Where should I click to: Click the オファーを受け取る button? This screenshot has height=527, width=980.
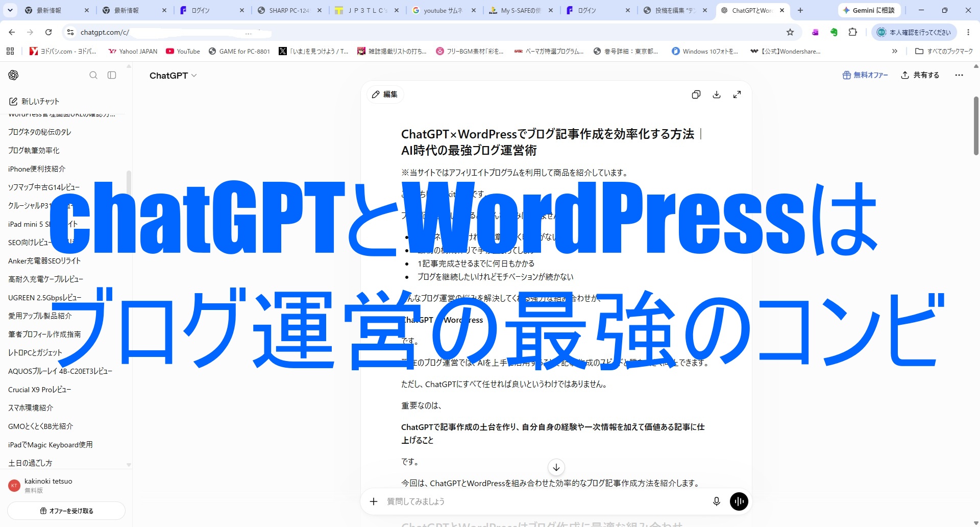click(66, 511)
